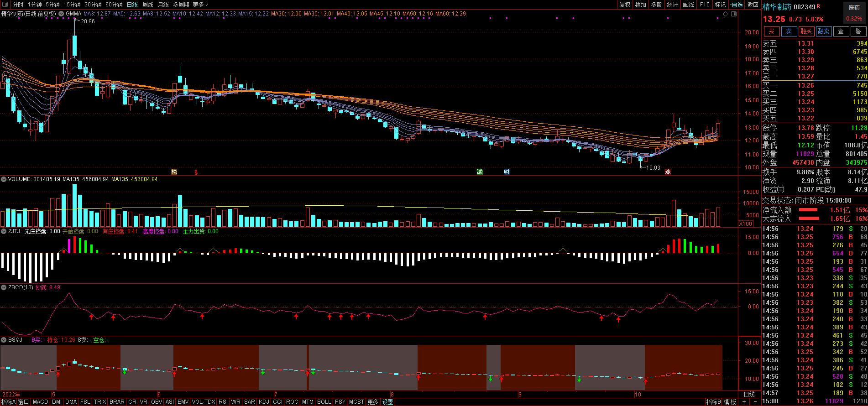Open the 警 alert icon button
The image size is (868, 406).
(858, 31)
